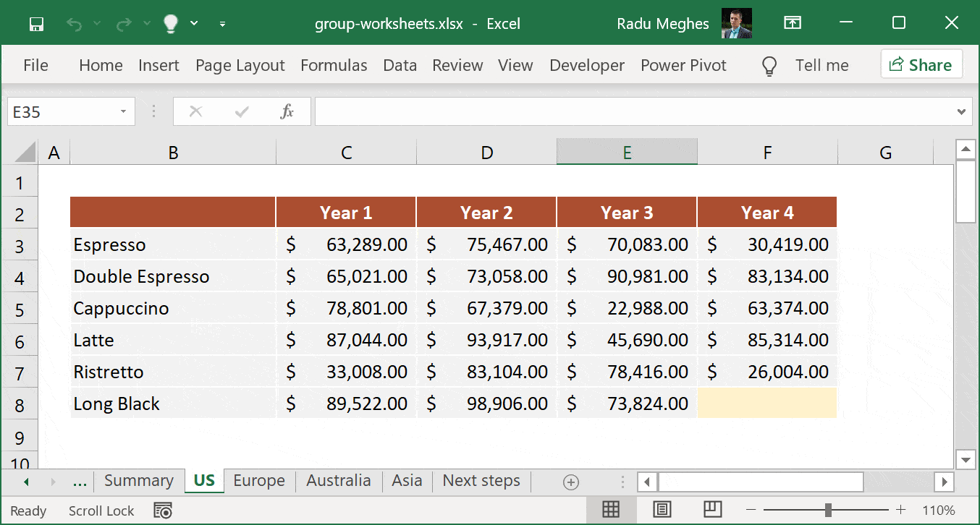Expand the Name Box dropdown arrow

122,111
